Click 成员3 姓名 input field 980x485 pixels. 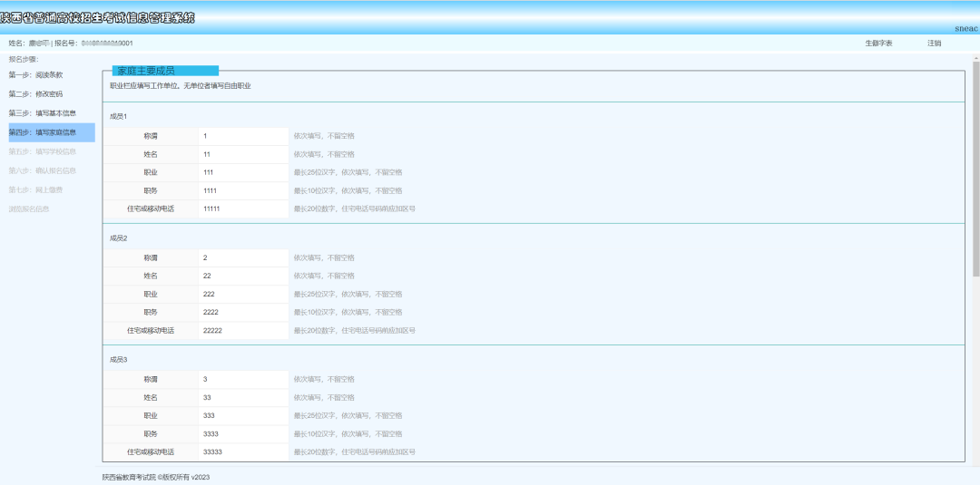243,398
